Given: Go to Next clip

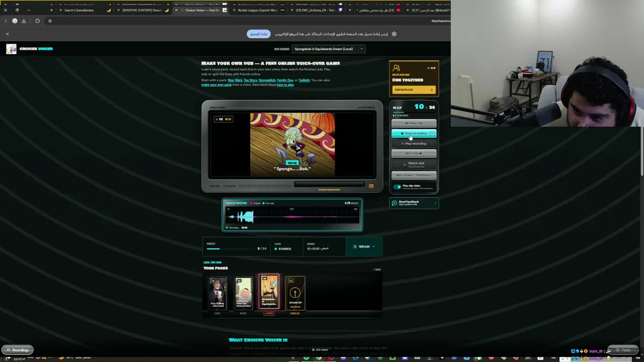Looking at the screenshot, I should [x=414, y=153].
